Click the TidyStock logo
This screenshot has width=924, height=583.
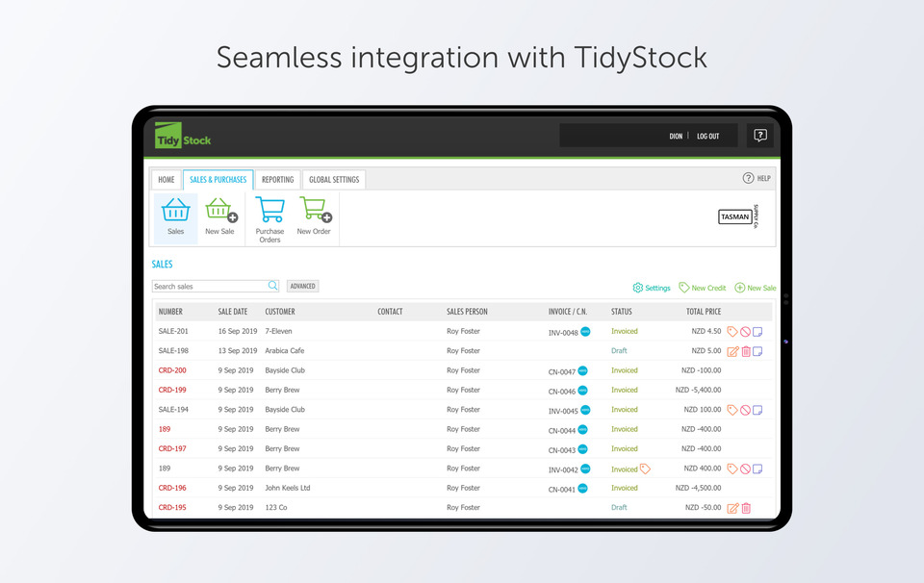pyautogui.click(x=183, y=136)
